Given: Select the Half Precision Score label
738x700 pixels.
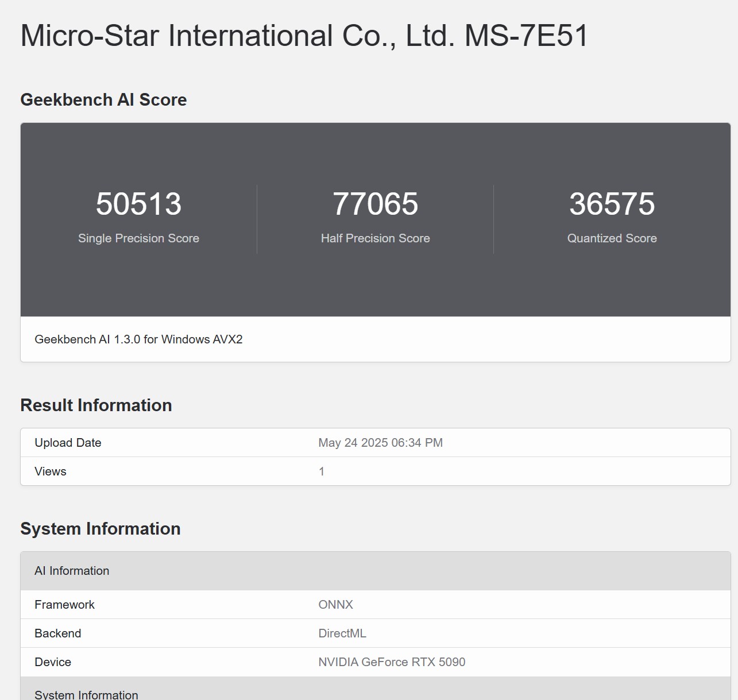Looking at the screenshot, I should click(375, 238).
